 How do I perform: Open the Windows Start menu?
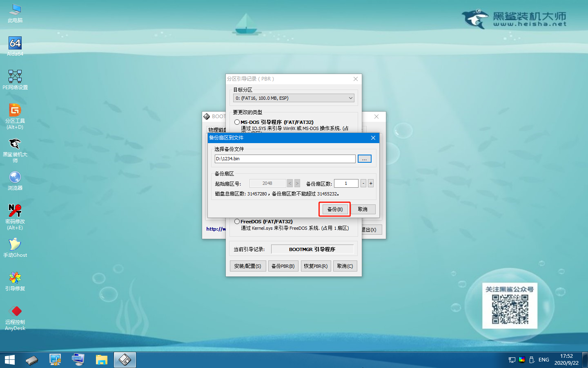point(9,360)
